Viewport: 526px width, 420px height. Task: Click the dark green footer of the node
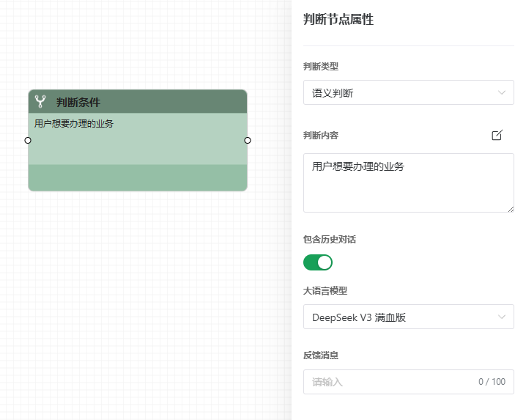(x=138, y=177)
